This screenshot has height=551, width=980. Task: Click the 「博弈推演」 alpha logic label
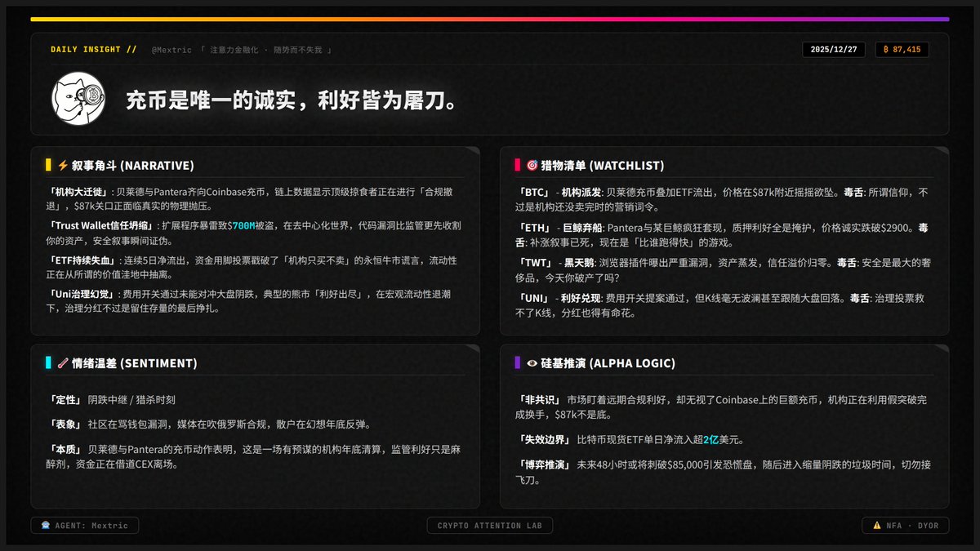(544, 465)
